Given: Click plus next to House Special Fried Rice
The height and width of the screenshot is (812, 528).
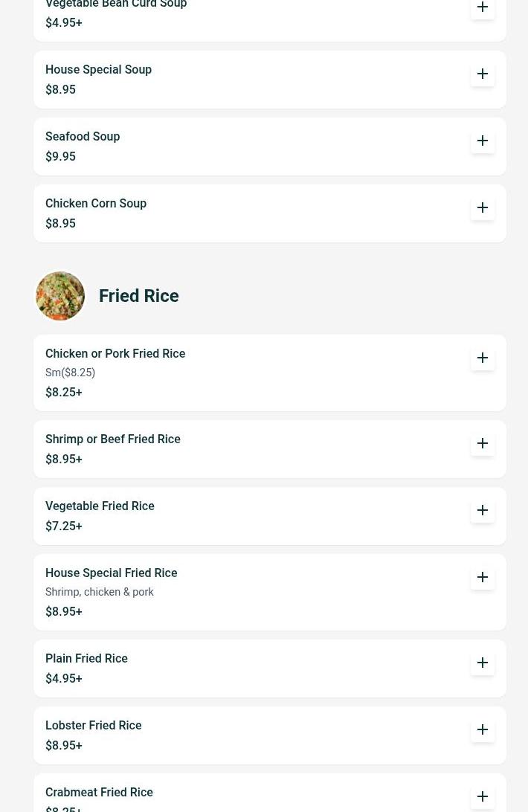Looking at the screenshot, I should (483, 577).
